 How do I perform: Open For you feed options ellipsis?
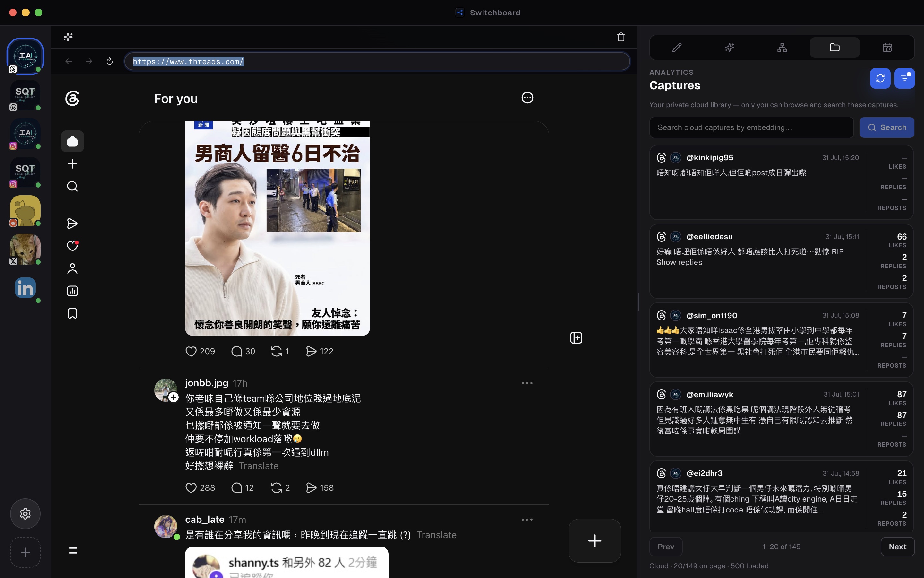pos(527,98)
